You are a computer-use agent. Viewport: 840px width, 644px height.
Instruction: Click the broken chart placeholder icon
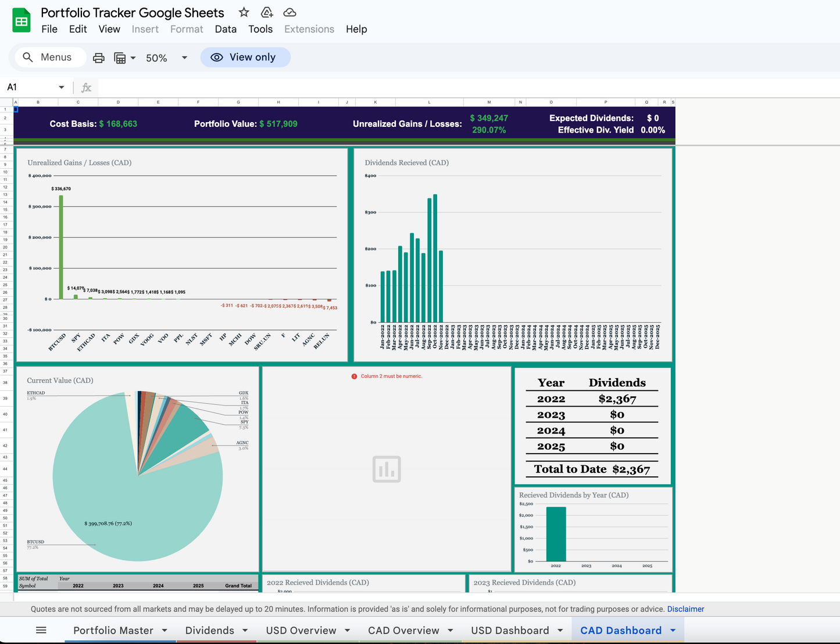[x=387, y=469]
